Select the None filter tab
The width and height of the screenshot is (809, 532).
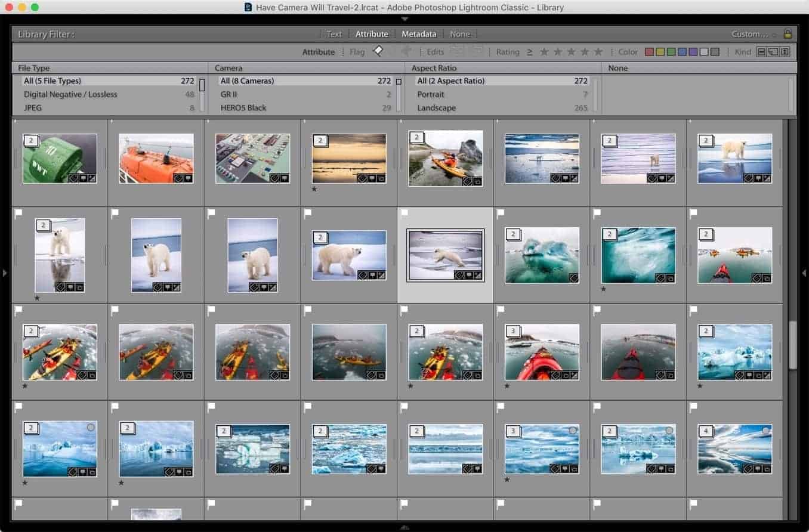[x=460, y=34]
